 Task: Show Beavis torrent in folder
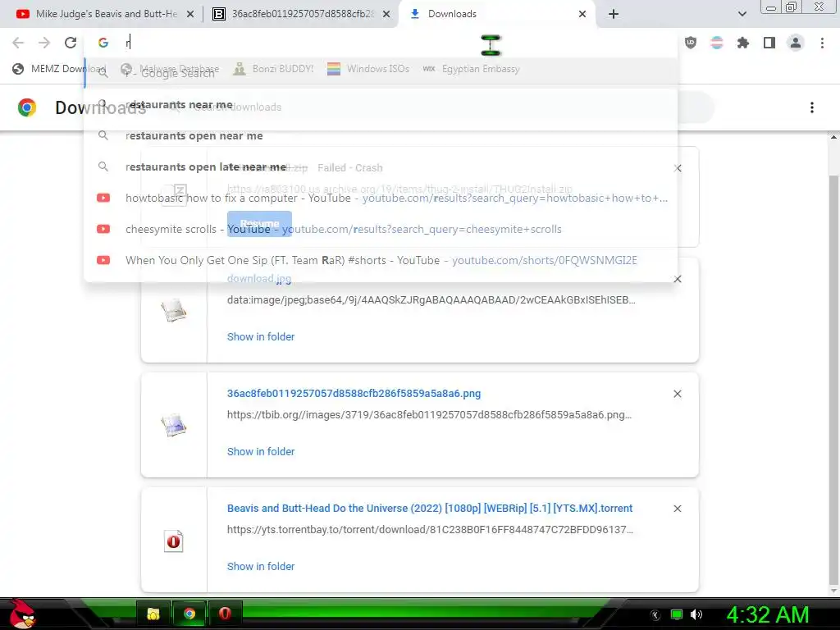261,566
